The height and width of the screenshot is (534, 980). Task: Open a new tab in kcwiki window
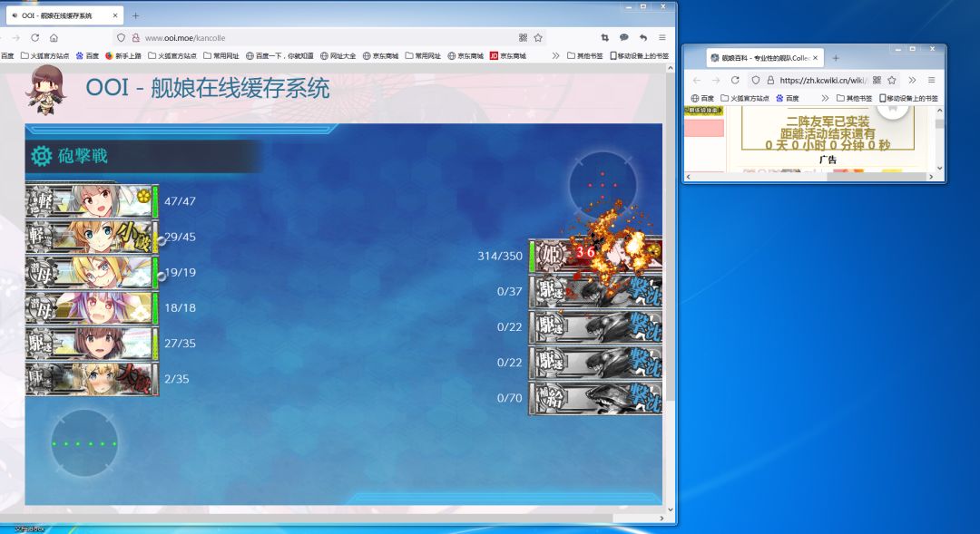pos(836,58)
